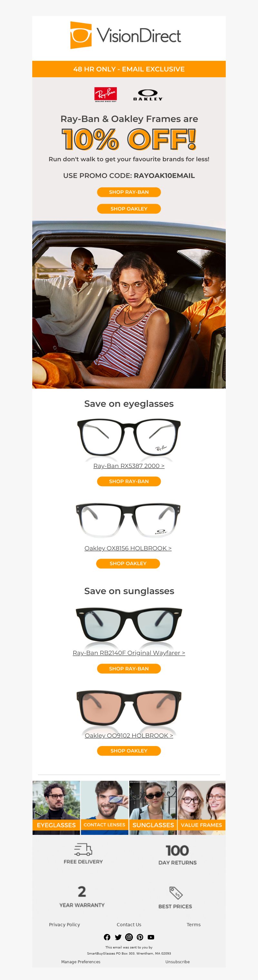Image resolution: width=258 pixels, height=980 pixels.
Task: Click the Oakley brand logo
Action: coord(148,95)
